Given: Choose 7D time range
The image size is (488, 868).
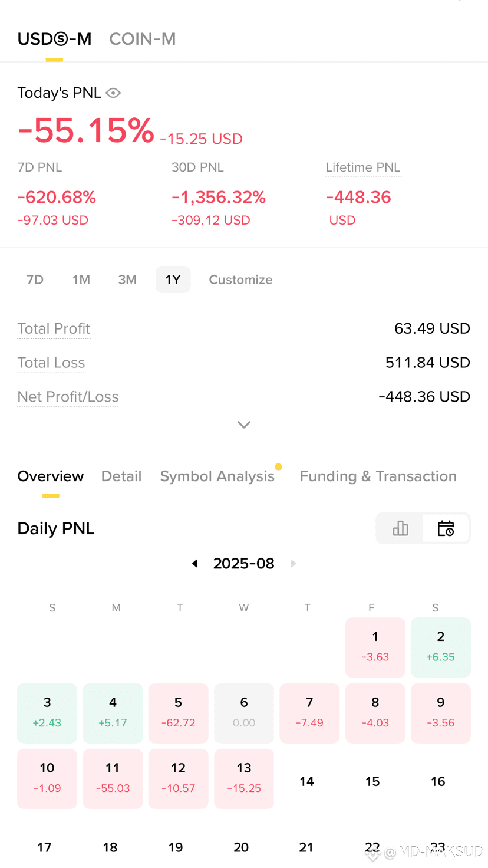Looking at the screenshot, I should [x=35, y=280].
